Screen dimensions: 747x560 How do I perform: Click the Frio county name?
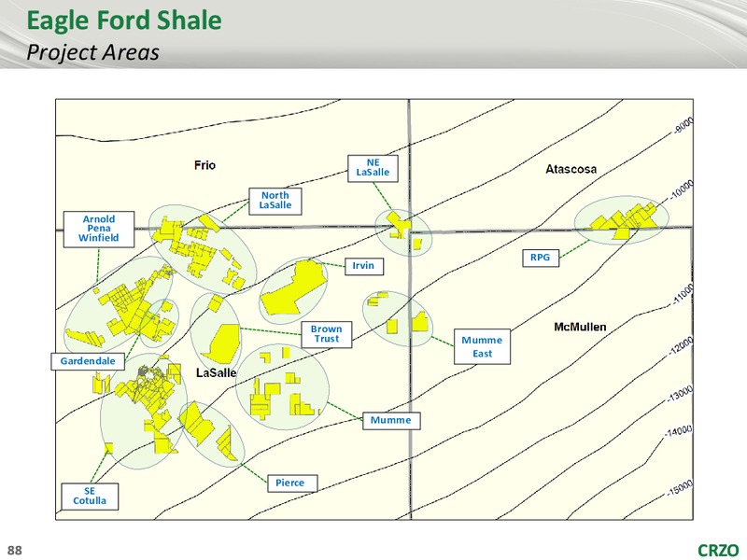pyautogui.click(x=204, y=165)
